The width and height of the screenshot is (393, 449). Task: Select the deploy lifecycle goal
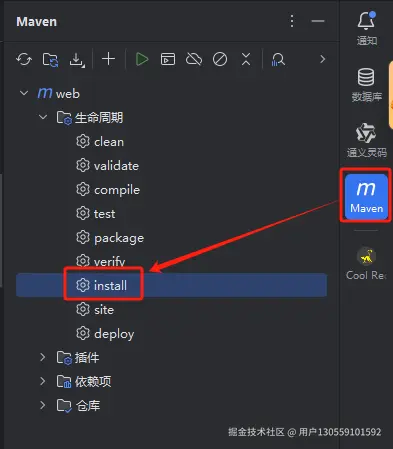(x=171, y=334)
